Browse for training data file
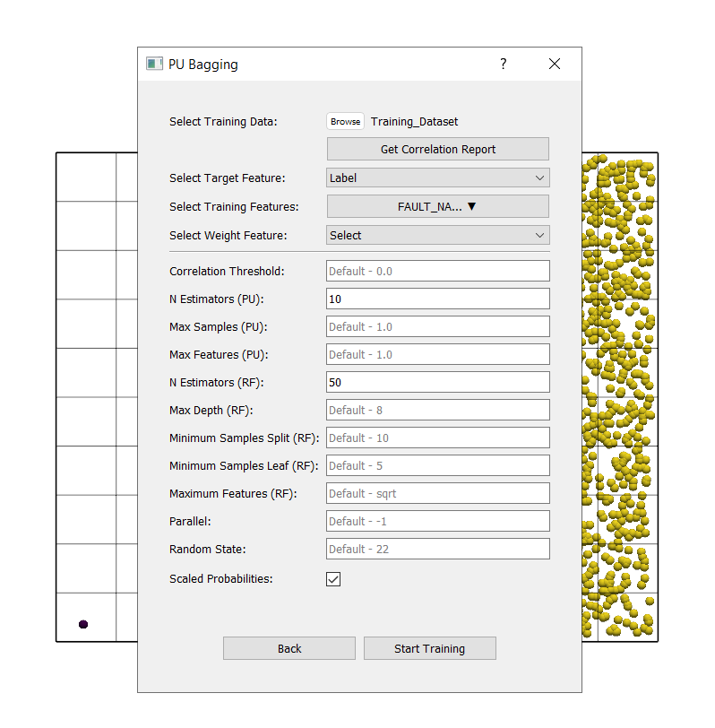The image size is (715, 728). click(345, 122)
